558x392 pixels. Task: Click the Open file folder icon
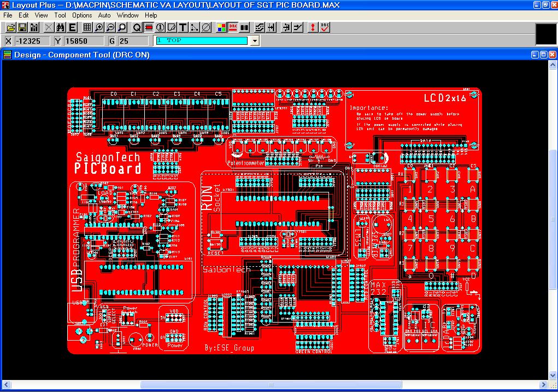pos(11,27)
